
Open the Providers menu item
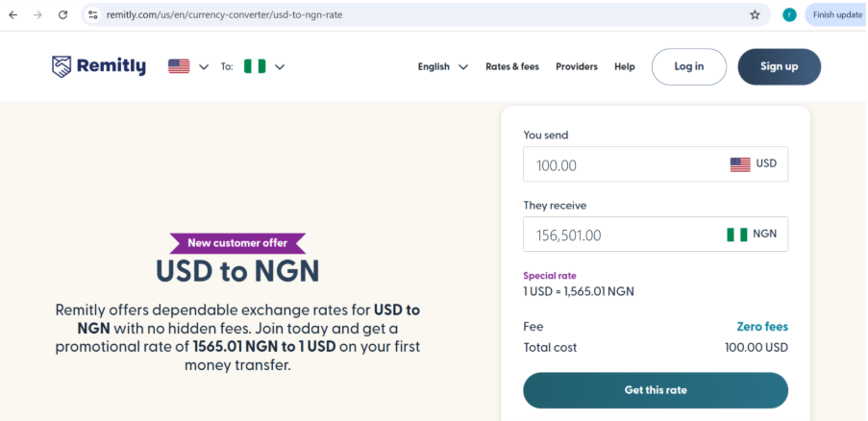(x=577, y=66)
